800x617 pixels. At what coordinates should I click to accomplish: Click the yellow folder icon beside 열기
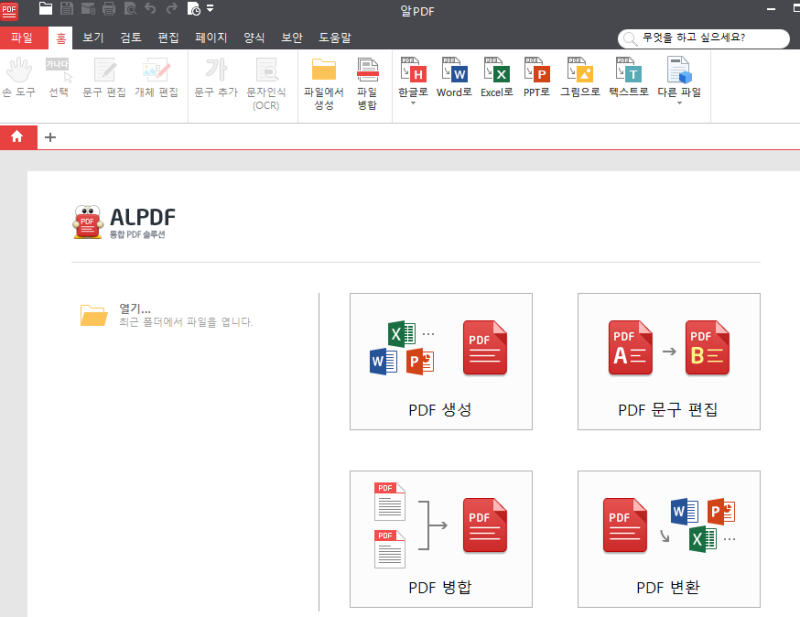tap(93, 315)
